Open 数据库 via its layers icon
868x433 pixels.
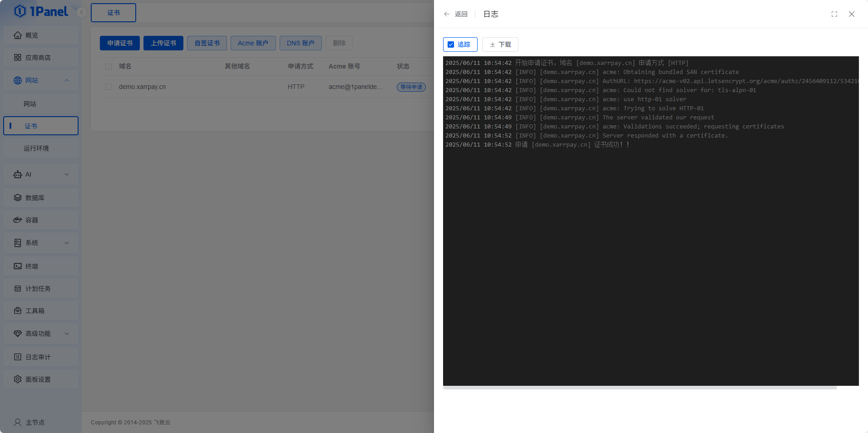[18, 198]
